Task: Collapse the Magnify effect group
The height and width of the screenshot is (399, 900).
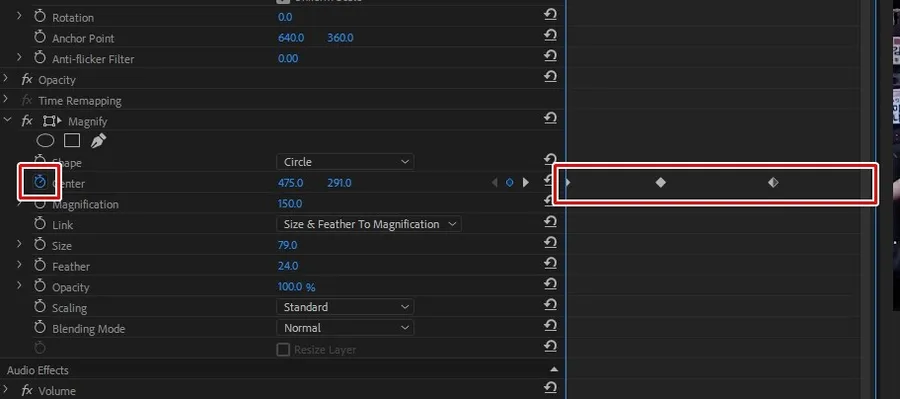Action: coord(7,120)
